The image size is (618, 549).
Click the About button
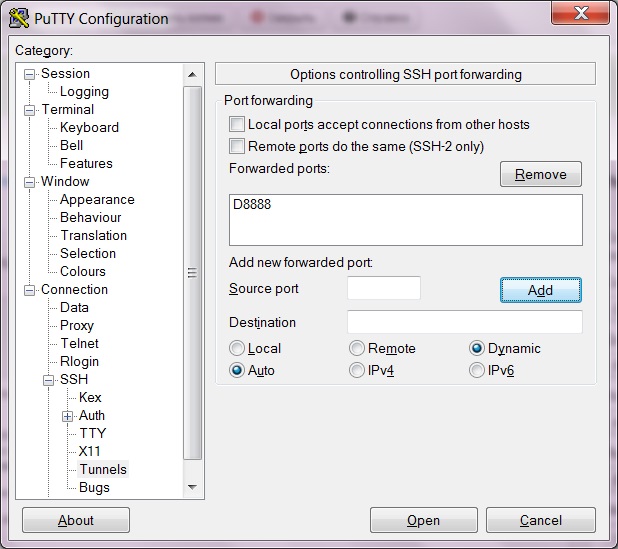(x=76, y=520)
